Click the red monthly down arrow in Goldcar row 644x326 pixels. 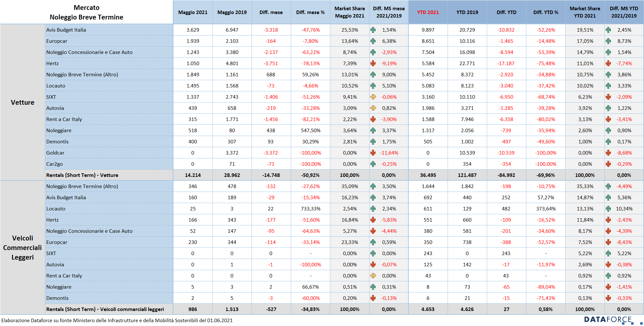coord(373,153)
